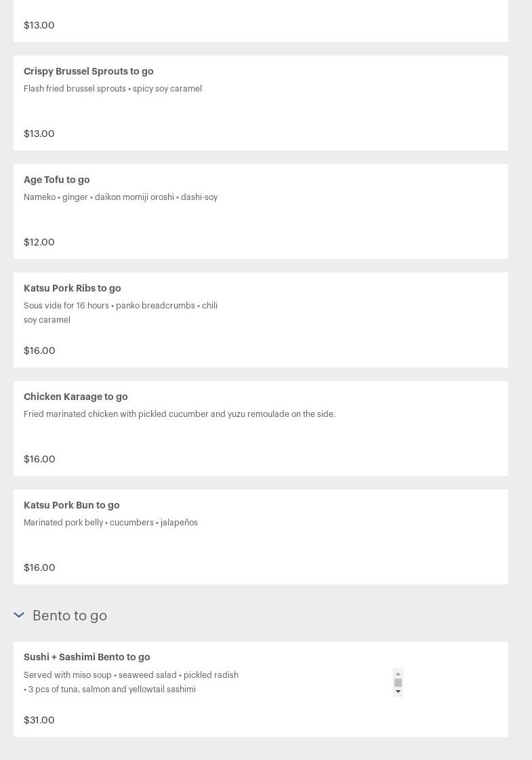Click the description scrollbar down arrow
Screen dimensions: 532x760
(398, 692)
